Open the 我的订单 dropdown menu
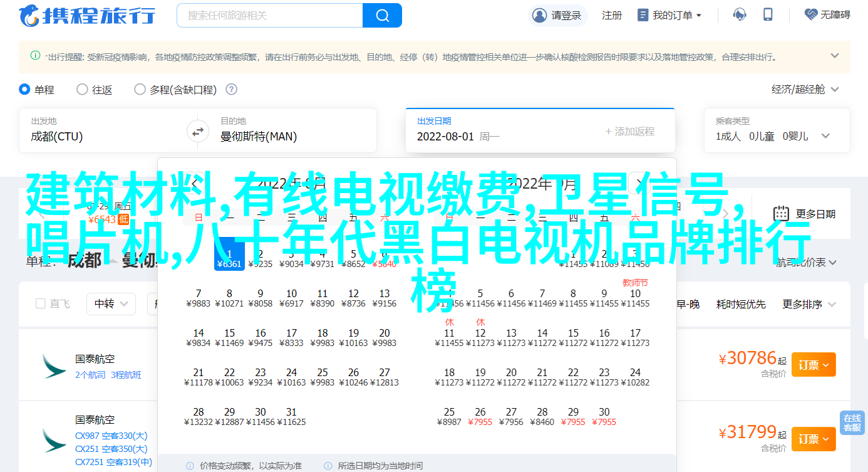868x472 pixels. (x=669, y=15)
